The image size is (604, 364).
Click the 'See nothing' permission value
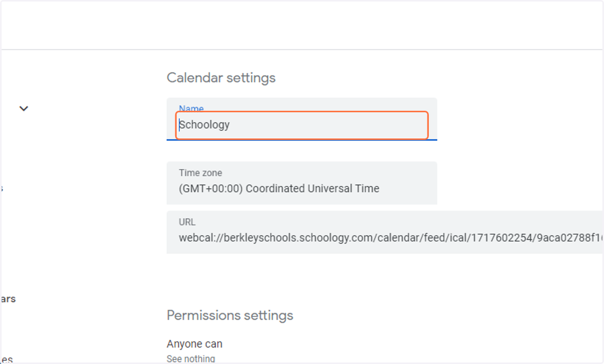pos(191,359)
